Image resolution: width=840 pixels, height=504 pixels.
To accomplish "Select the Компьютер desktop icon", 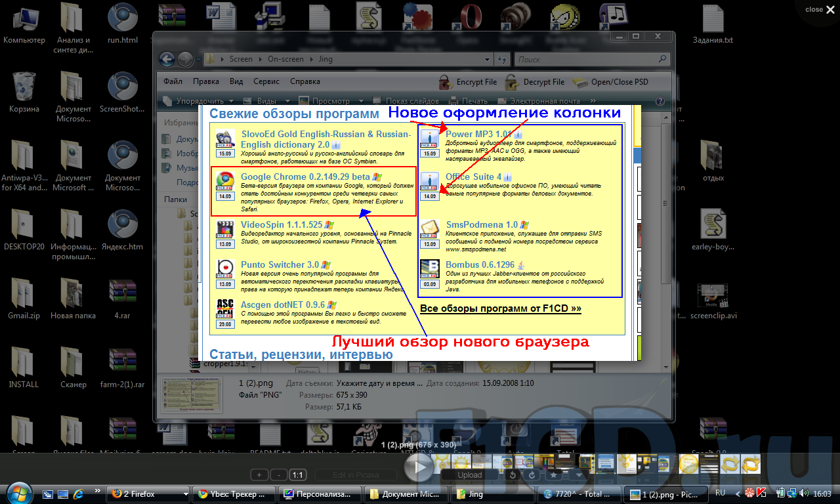I will (24, 23).
